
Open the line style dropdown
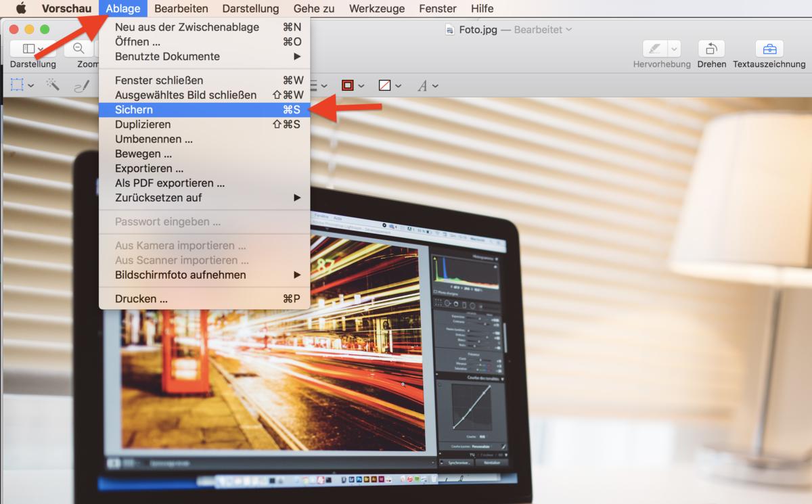point(319,85)
